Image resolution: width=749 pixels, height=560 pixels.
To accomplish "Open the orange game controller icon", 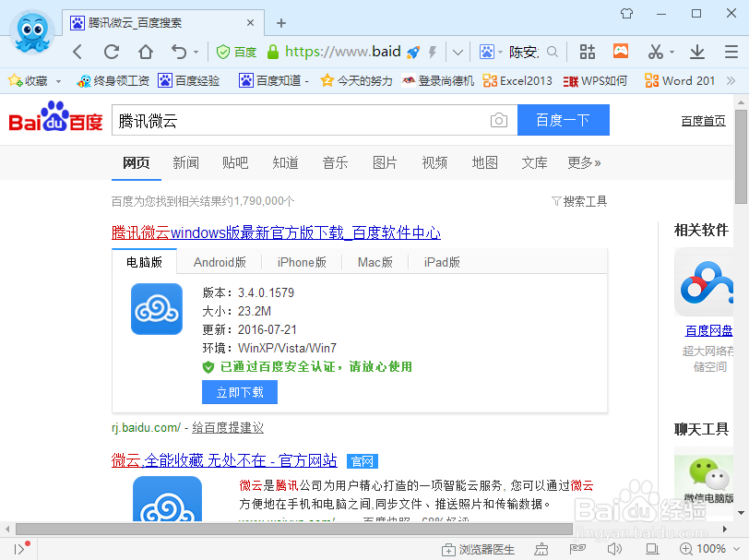I will click(x=621, y=51).
